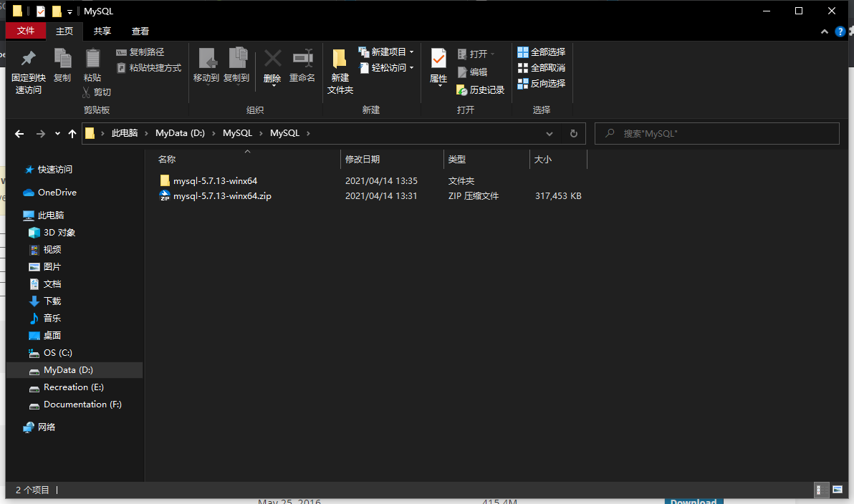Open Documents (文档) in sidebar
This screenshot has width=854, height=504.
[52, 283]
